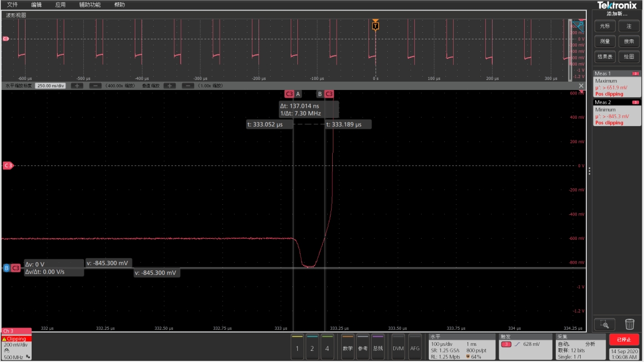
Task: Open the 文件 (File) menu
Action: [12, 4]
